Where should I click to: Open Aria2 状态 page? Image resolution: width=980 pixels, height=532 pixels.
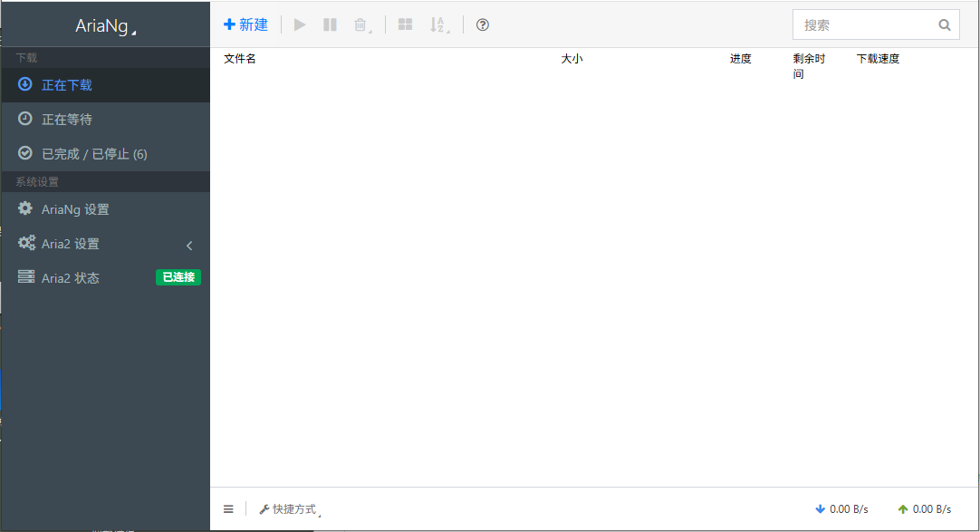point(69,277)
